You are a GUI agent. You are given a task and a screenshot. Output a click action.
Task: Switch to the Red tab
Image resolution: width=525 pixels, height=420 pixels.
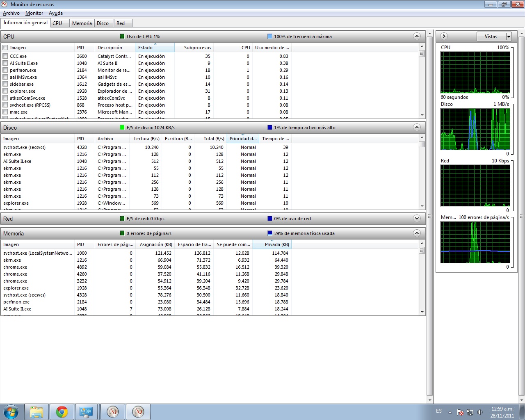(123, 23)
